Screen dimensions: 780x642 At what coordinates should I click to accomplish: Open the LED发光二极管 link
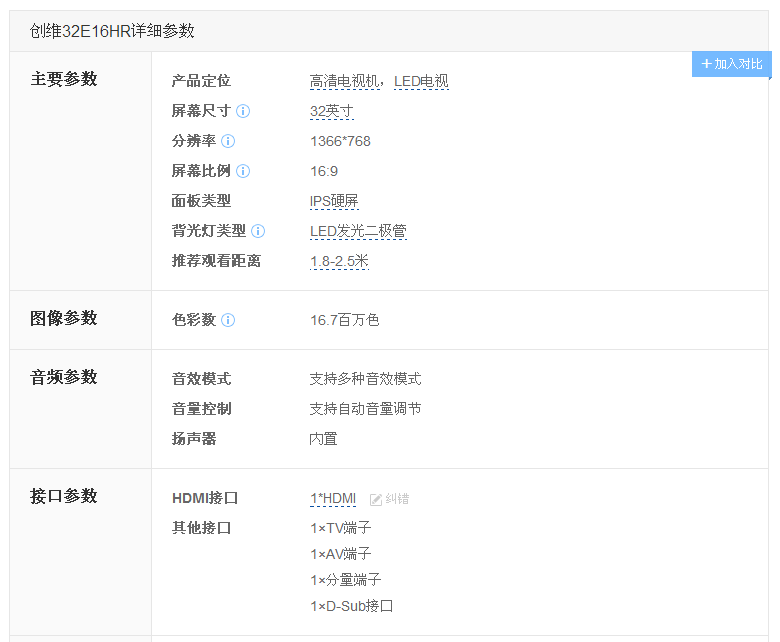coord(358,231)
